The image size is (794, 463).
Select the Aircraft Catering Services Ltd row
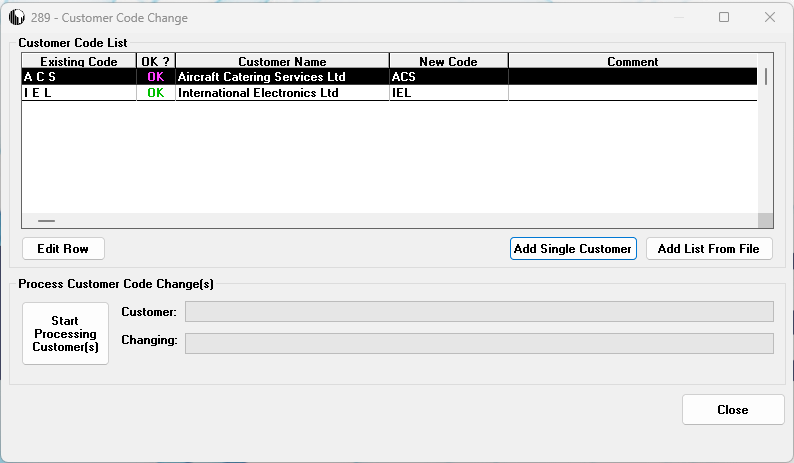coord(389,76)
